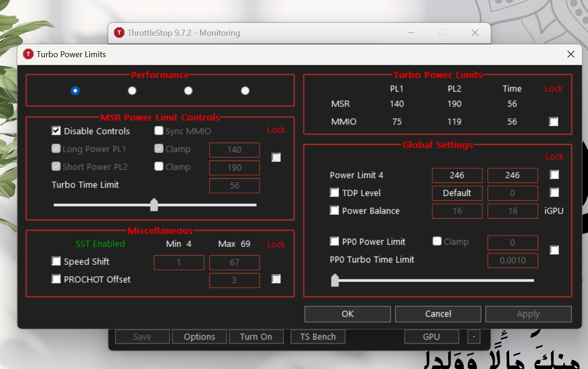The image size is (588, 369).
Task: Click the MMIO PL2 value 119 in the table
Action: [454, 122]
